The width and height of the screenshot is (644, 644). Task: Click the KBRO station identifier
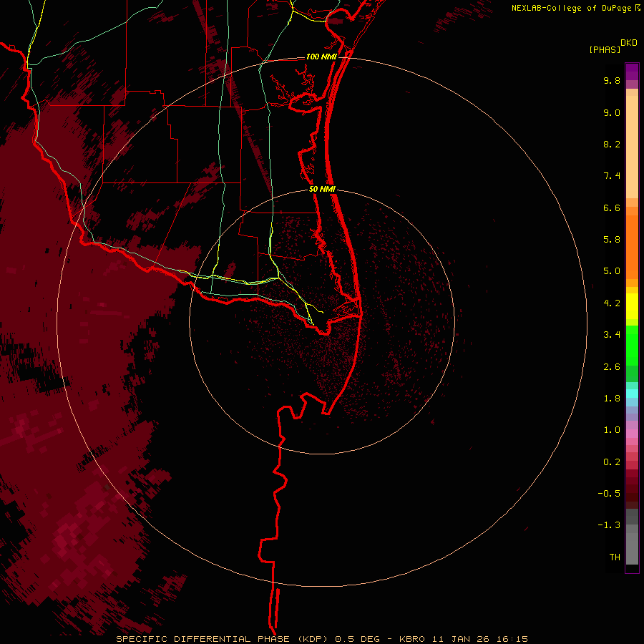pos(413,639)
